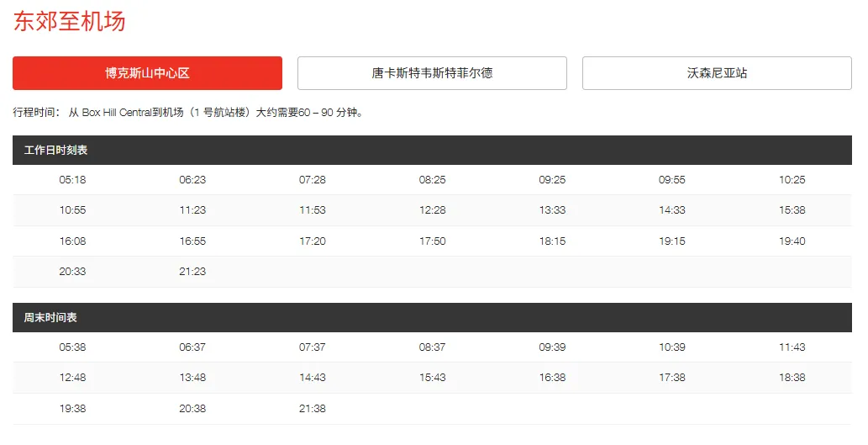Screen dimensions: 868x445
Task: Click weekend time 15:43
Action: coord(433,378)
